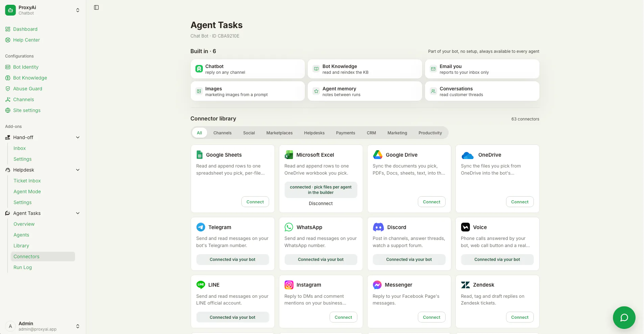Click the Messenger logo icon
Screen dimensions: 644x334
coord(377,285)
